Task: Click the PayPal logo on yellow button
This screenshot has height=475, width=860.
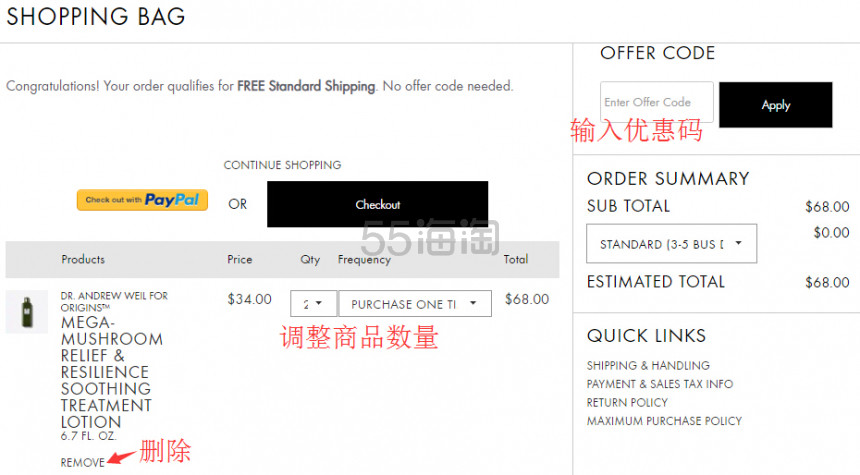Action: pos(172,200)
